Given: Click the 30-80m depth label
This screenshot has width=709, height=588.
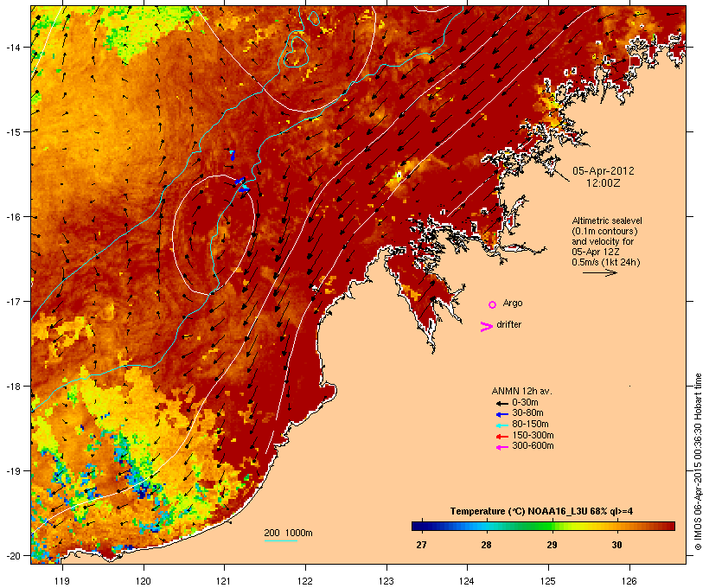Looking at the screenshot, I should [527, 413].
